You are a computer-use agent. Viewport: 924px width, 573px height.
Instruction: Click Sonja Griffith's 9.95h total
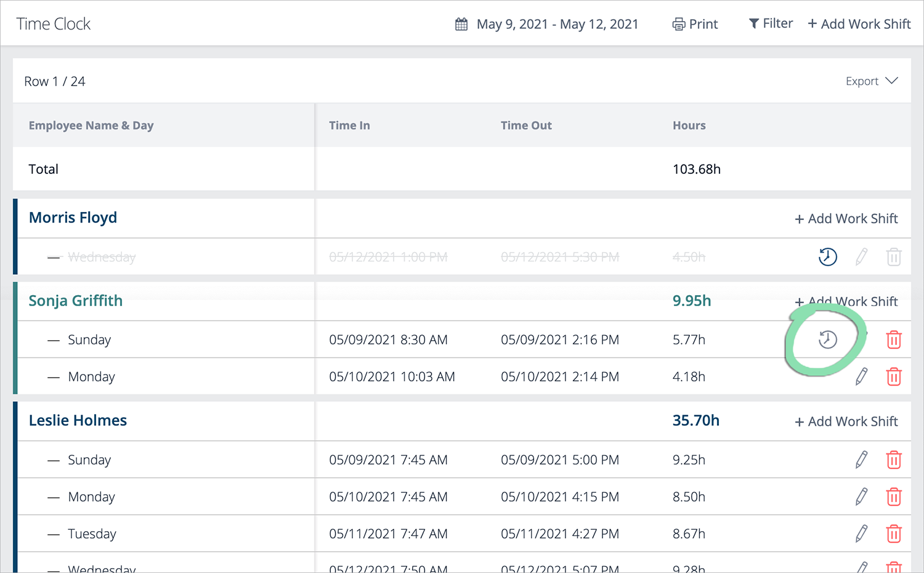[x=692, y=301]
